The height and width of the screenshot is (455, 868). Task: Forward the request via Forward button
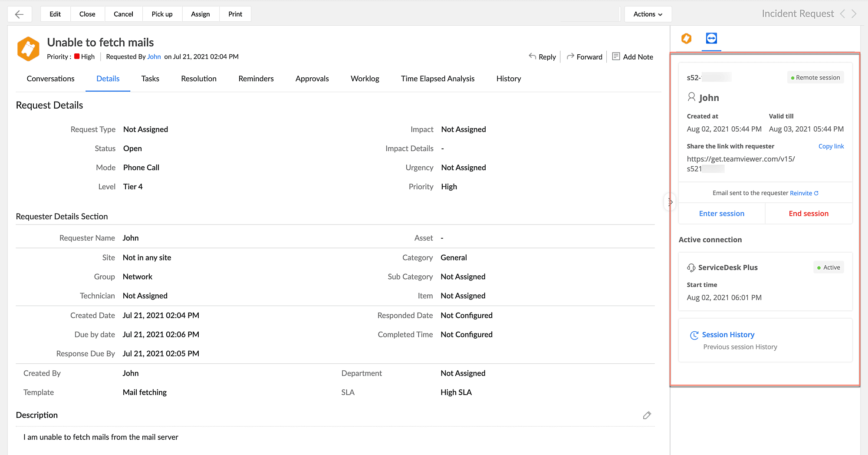pyautogui.click(x=584, y=57)
